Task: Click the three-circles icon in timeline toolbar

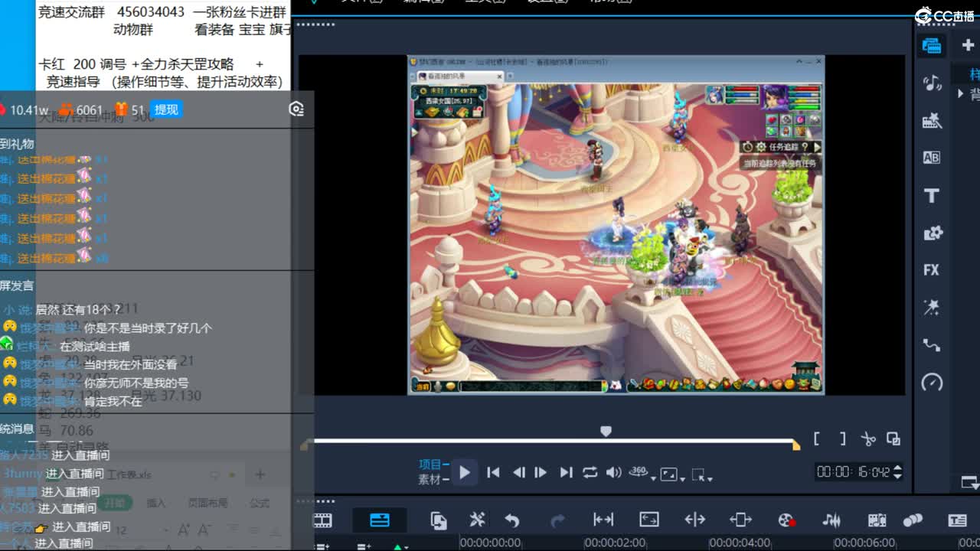Action: coord(913,520)
